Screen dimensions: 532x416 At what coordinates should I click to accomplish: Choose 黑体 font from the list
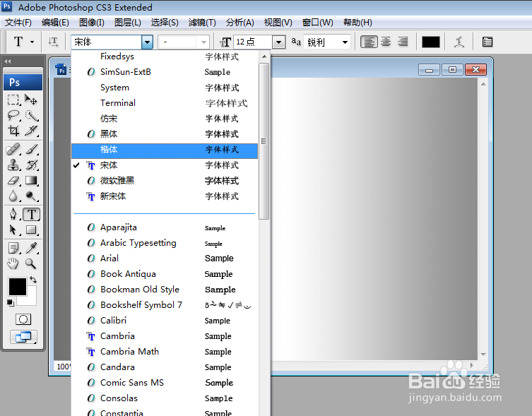coord(165,134)
